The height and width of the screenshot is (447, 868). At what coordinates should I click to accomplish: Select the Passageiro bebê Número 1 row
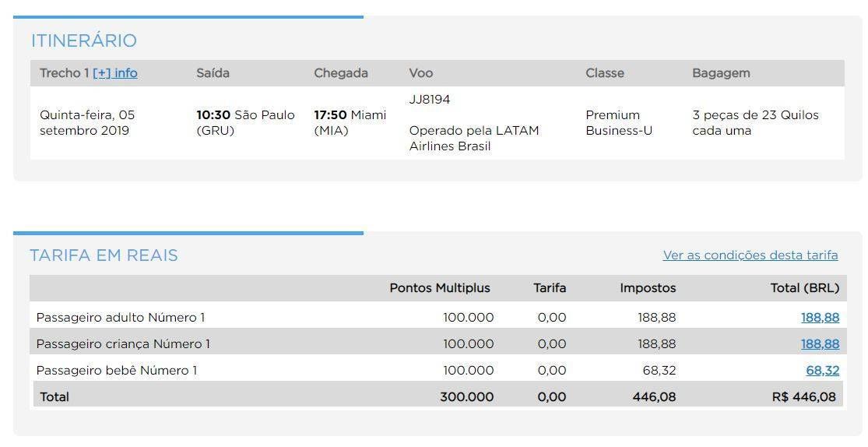pyautogui.click(x=438, y=370)
